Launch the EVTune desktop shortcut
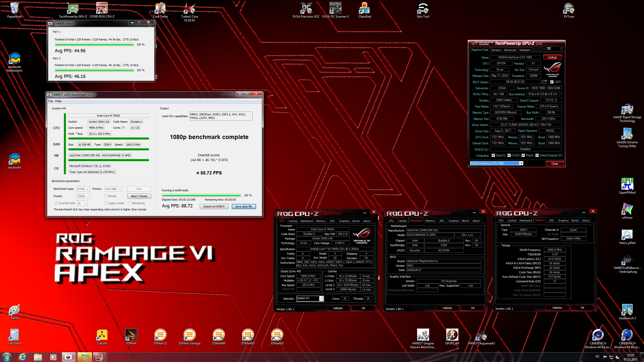The width and height of the screenshot is (644, 362). pos(569,10)
